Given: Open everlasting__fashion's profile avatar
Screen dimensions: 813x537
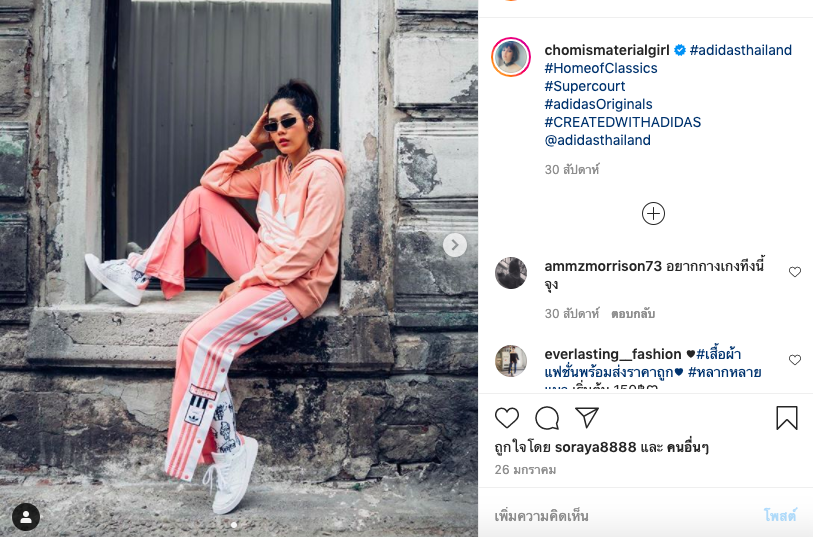Looking at the screenshot, I should tap(511, 361).
